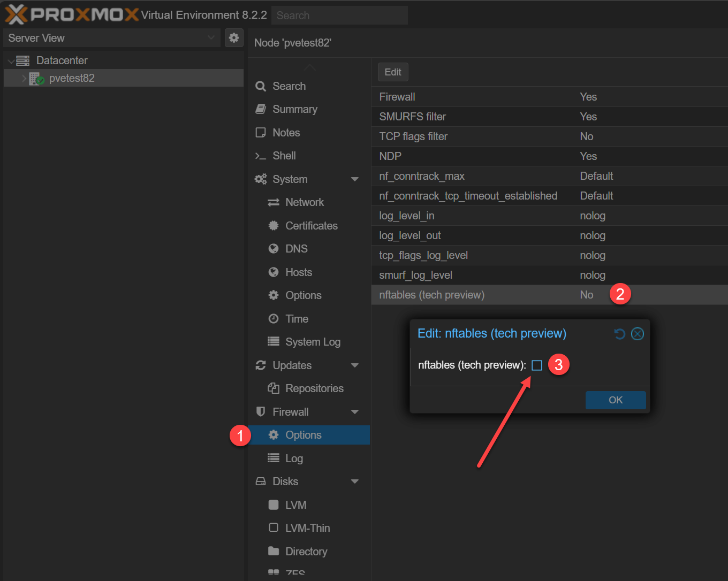Screen dimensions: 728x581
Task: Collapse the Firewall menu section arrow
Action: point(355,412)
